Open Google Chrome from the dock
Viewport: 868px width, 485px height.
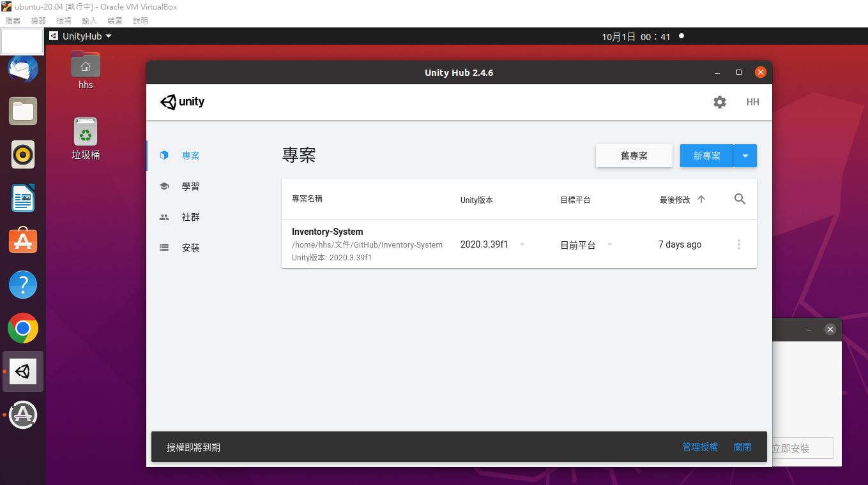(x=23, y=328)
